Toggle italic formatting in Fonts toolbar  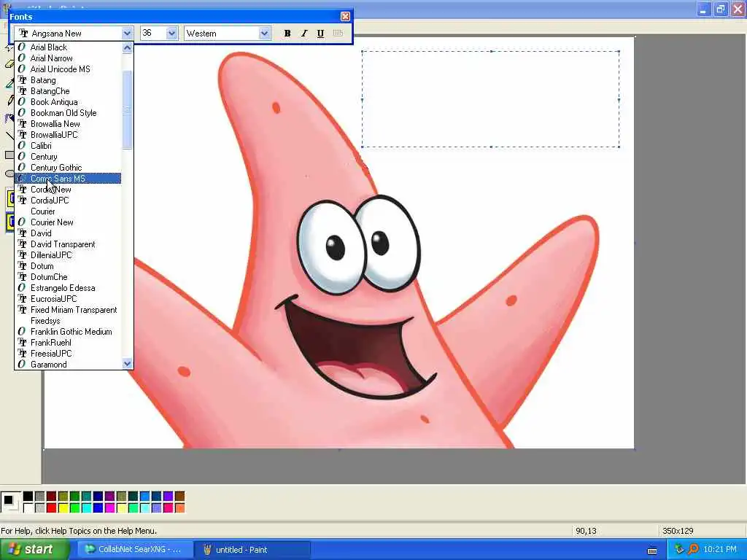coord(304,34)
